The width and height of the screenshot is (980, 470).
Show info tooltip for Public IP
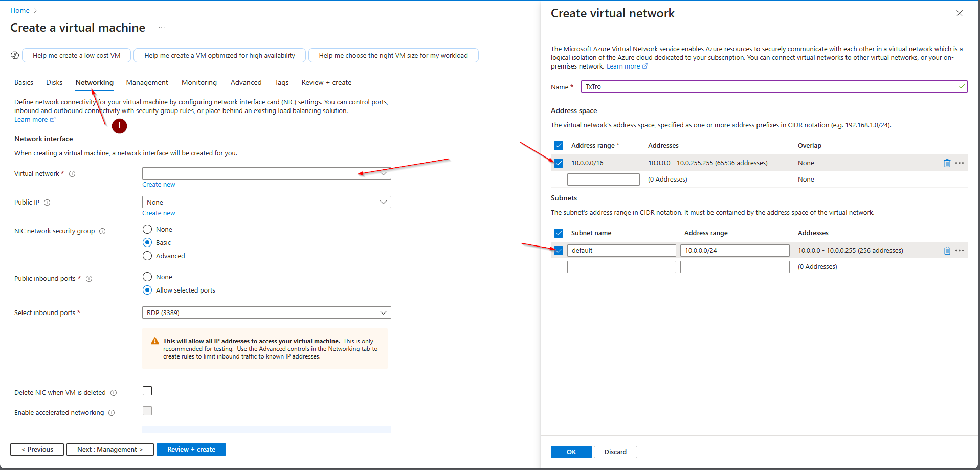47,203
